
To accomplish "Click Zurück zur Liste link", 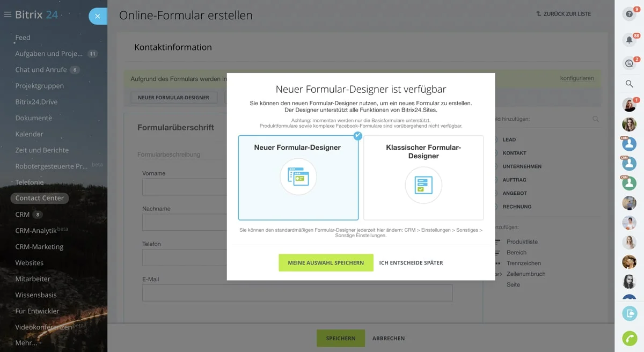I will pos(563,14).
